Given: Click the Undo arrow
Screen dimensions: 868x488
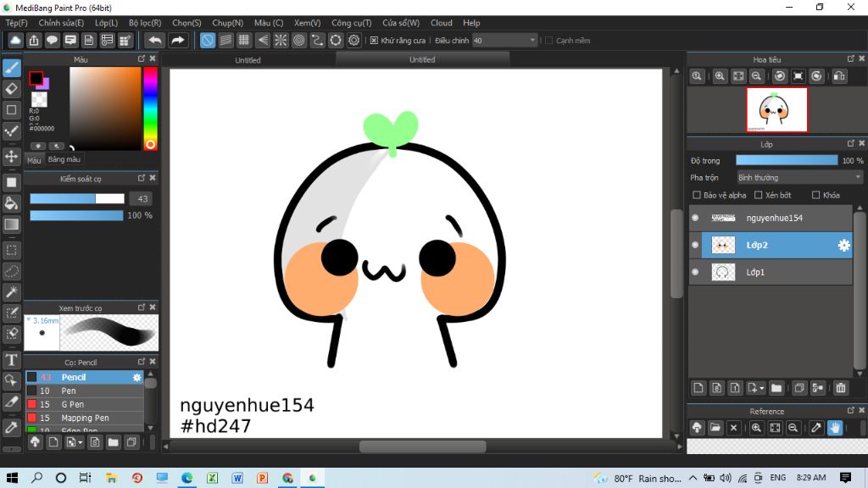Looking at the screenshot, I should [x=155, y=41].
